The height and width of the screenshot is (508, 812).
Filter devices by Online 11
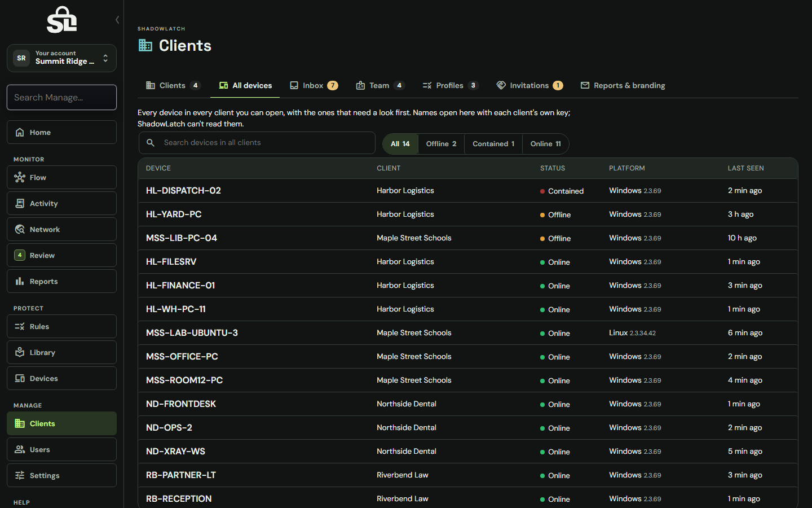click(546, 144)
